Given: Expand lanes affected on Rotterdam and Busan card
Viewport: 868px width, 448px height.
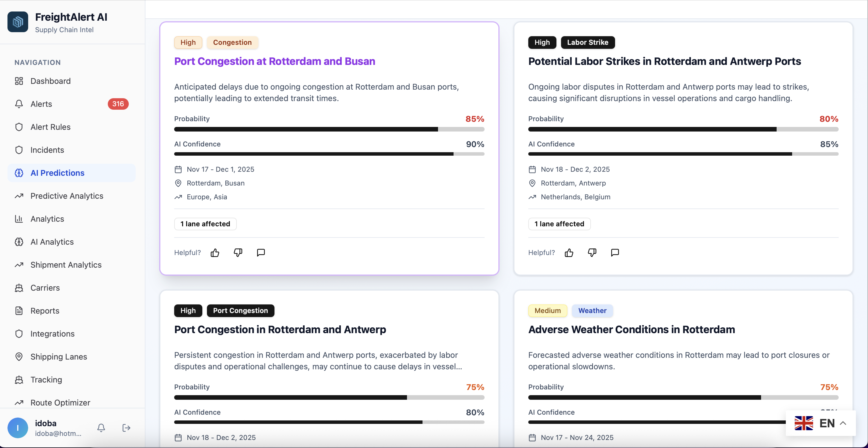Looking at the screenshot, I should pyautogui.click(x=205, y=223).
